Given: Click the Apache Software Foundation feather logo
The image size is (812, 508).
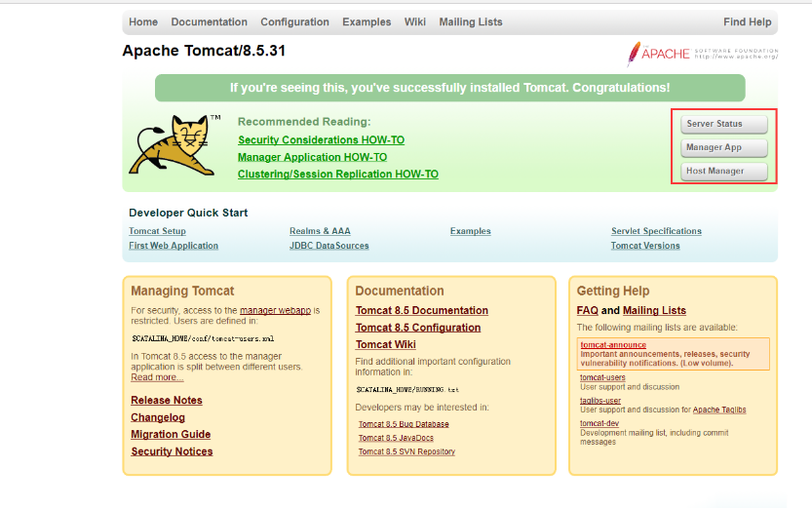Looking at the screenshot, I should (x=702, y=54).
